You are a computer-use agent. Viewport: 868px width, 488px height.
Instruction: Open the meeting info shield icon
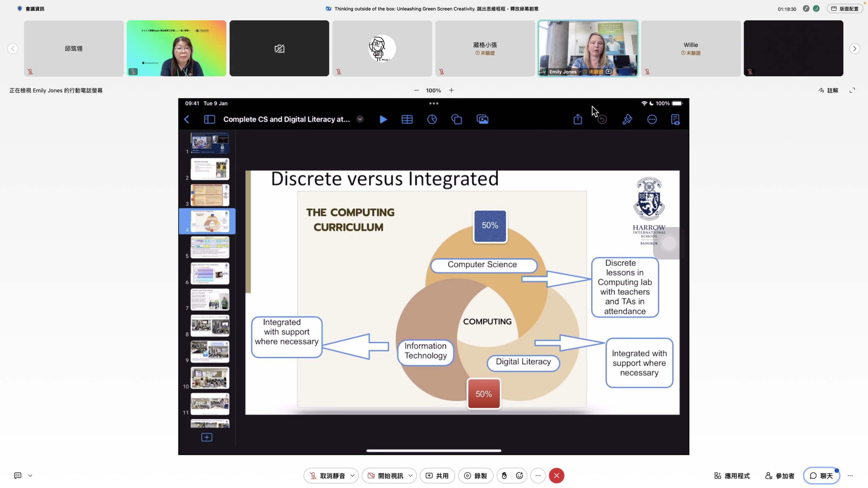point(20,8)
